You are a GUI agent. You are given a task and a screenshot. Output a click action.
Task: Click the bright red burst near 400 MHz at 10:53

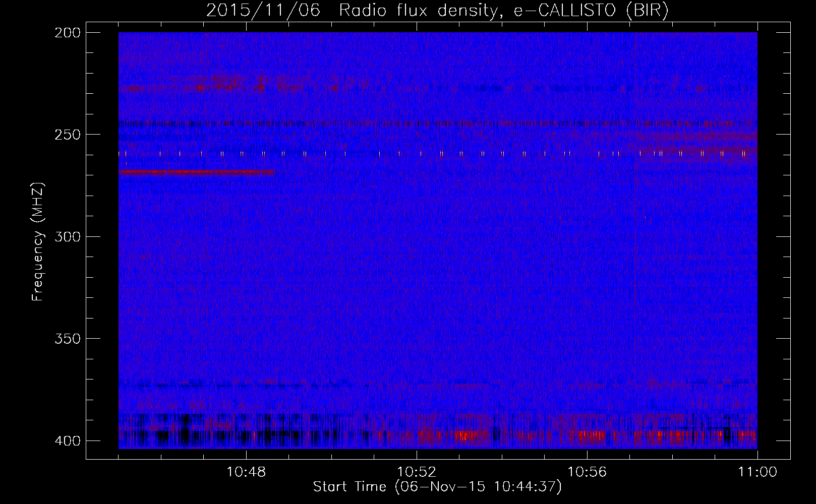(467, 435)
